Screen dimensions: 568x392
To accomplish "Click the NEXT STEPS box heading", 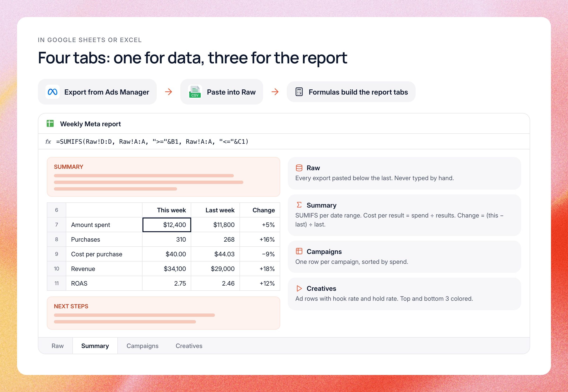I will pos(71,306).
